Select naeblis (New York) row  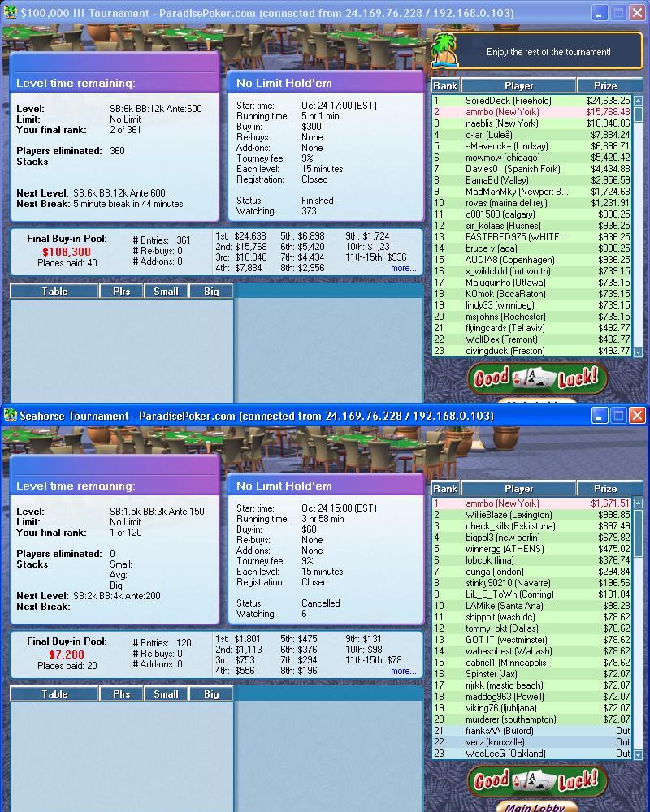(x=532, y=123)
